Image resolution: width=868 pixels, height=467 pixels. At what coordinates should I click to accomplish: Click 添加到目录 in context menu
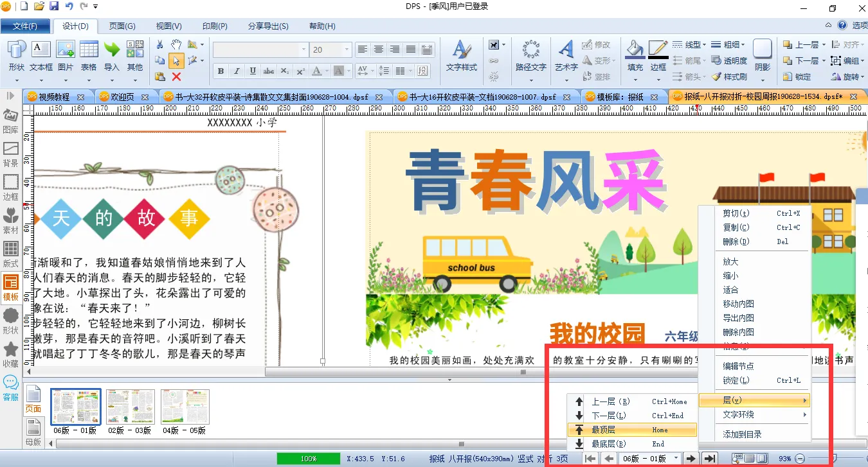pyautogui.click(x=742, y=434)
